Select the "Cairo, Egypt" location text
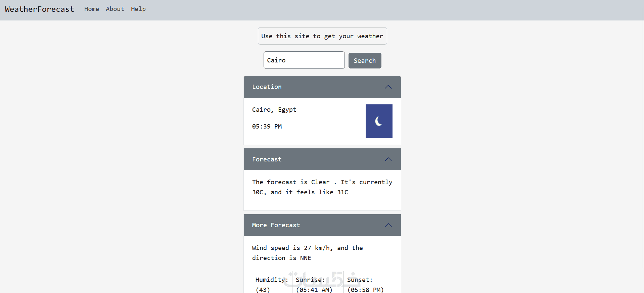 click(x=274, y=110)
